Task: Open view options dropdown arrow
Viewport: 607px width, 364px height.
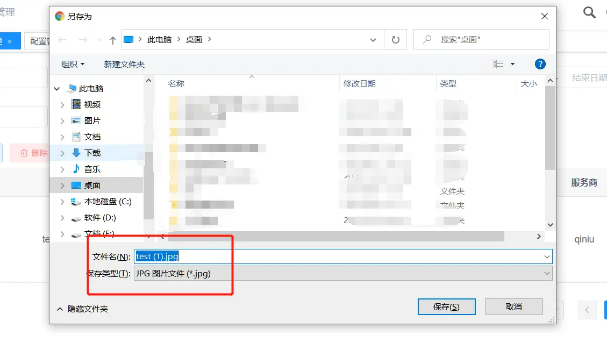Action: [x=512, y=64]
